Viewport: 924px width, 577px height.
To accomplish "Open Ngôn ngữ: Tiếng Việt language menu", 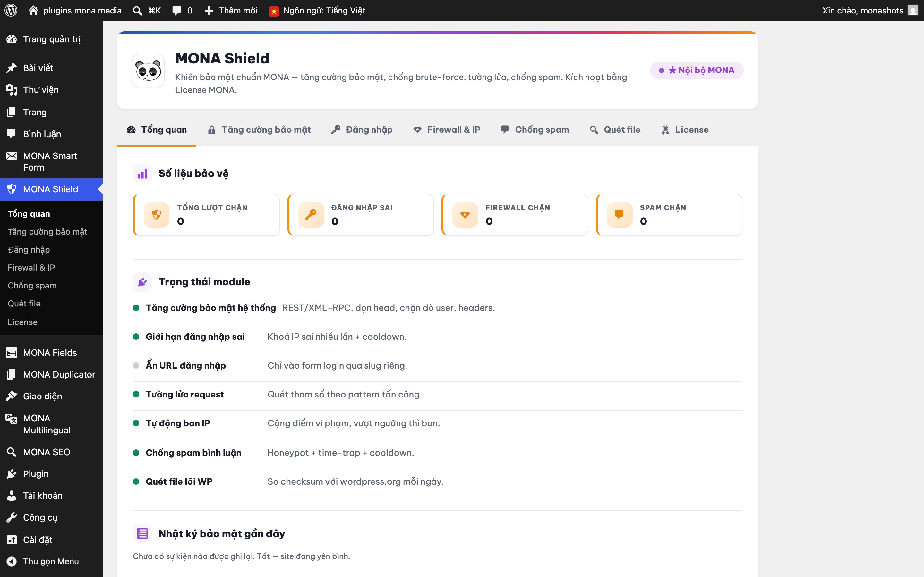I will 317,10.
